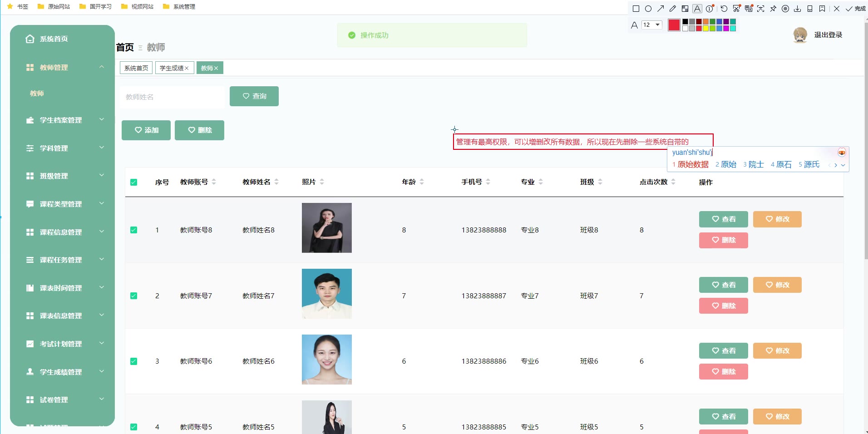
Task: Click the batch 删除 button above table
Action: click(x=199, y=130)
